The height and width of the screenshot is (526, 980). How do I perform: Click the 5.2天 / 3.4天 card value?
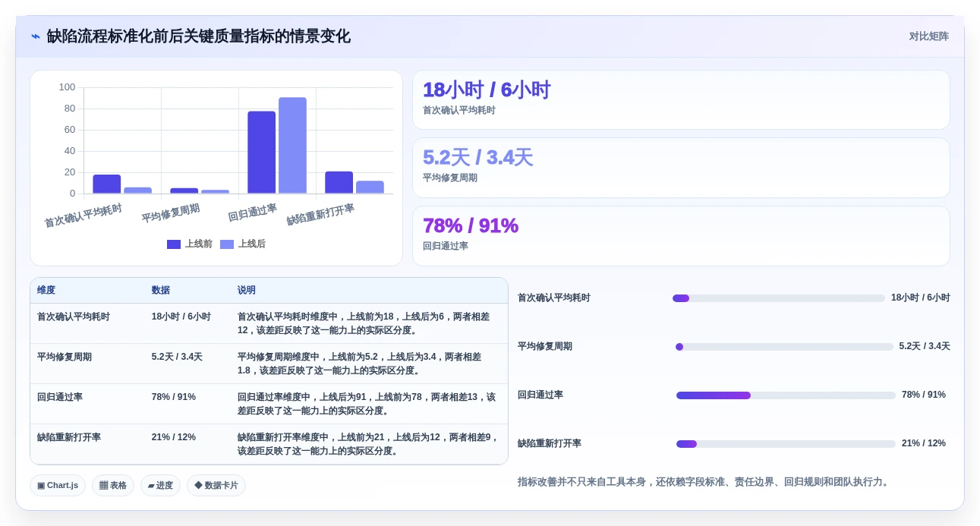(x=477, y=158)
